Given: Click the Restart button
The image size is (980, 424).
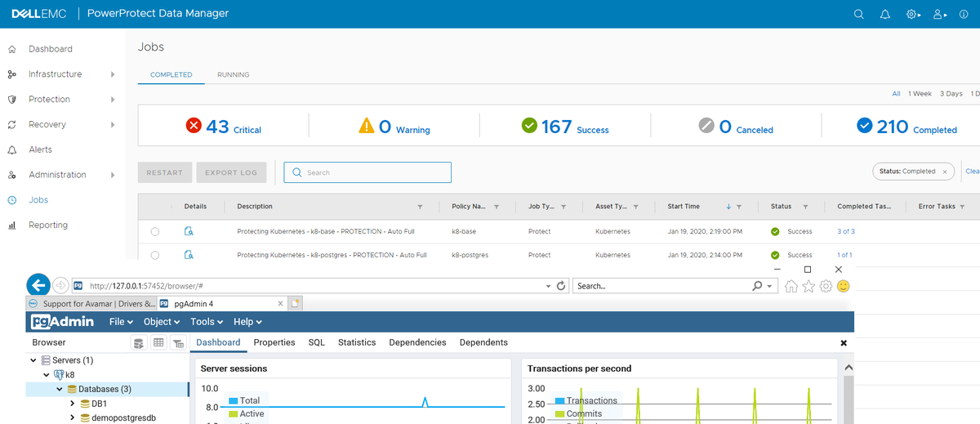Looking at the screenshot, I should (x=165, y=172).
